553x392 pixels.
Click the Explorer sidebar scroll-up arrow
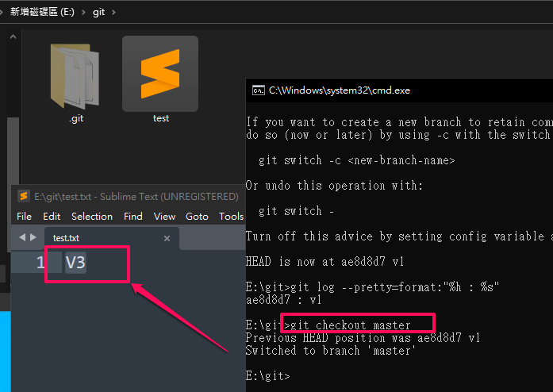click(x=13, y=37)
